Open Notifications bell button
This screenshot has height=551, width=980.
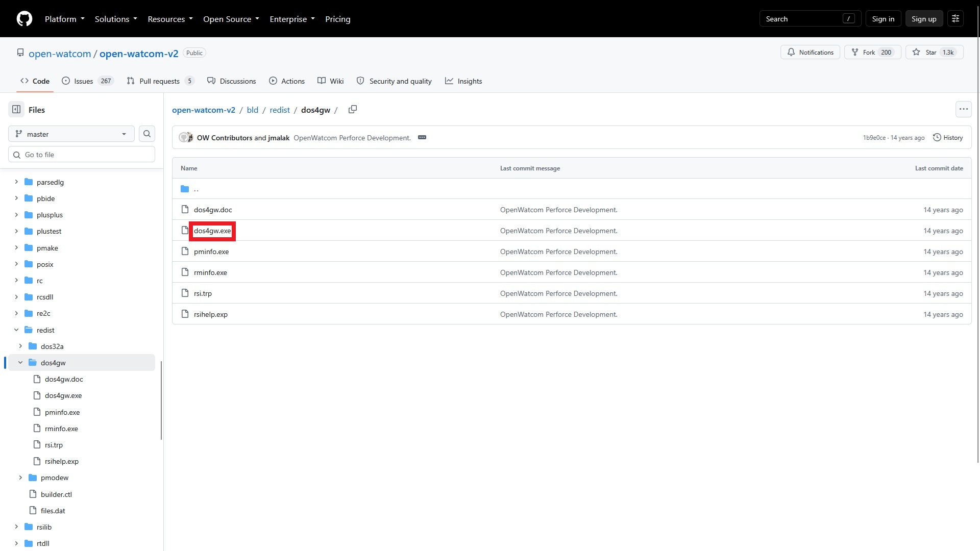click(810, 53)
